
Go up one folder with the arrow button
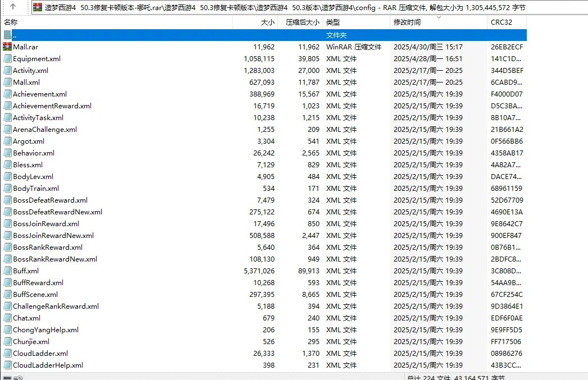coord(13,7)
